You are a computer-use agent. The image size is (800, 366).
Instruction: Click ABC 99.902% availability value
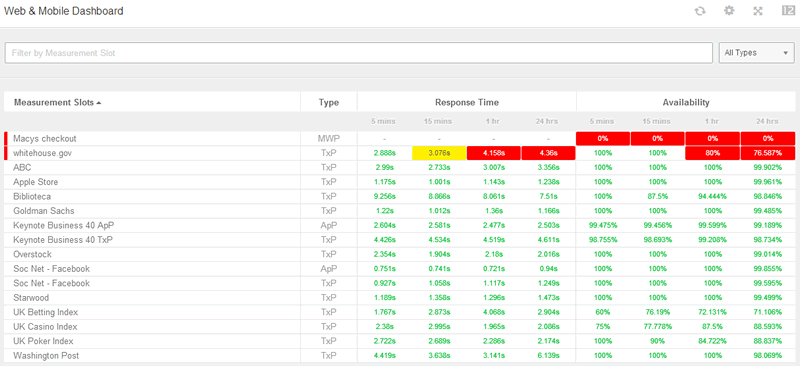pyautogui.click(x=767, y=167)
